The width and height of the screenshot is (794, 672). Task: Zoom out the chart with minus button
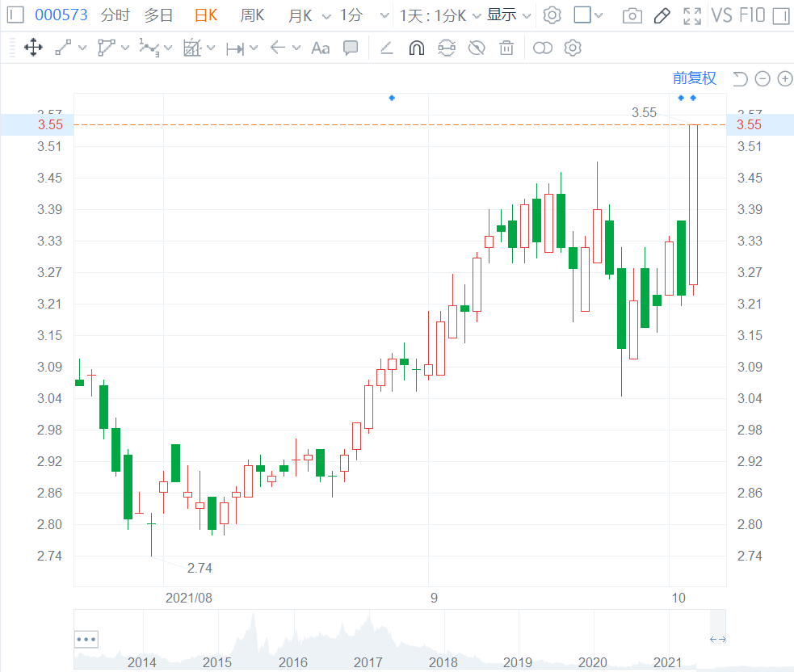pos(762,78)
